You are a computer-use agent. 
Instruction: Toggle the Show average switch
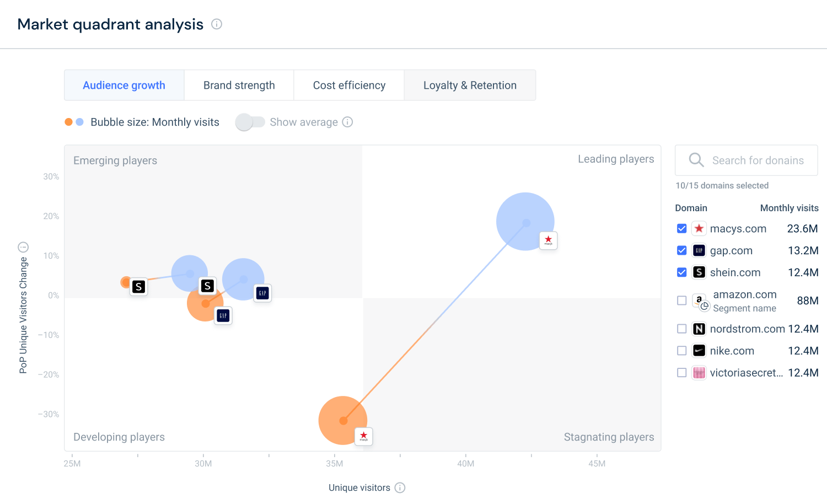(250, 122)
